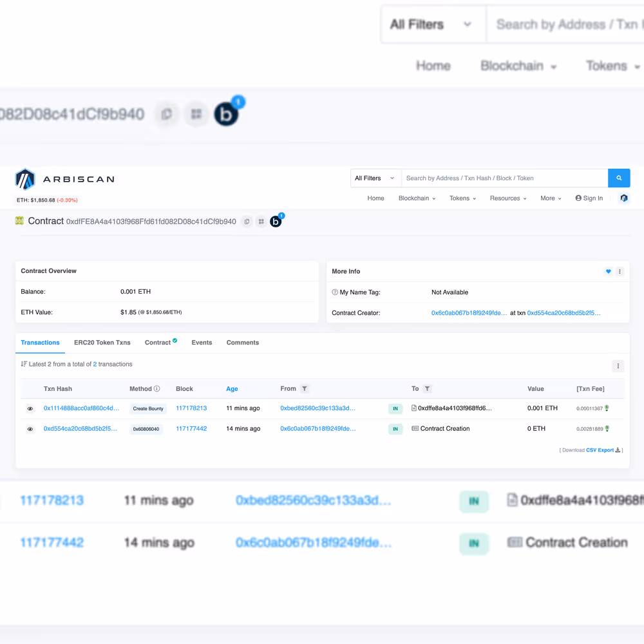Image resolution: width=644 pixels, height=644 pixels.
Task: Switch to the Events tab
Action: tap(202, 343)
